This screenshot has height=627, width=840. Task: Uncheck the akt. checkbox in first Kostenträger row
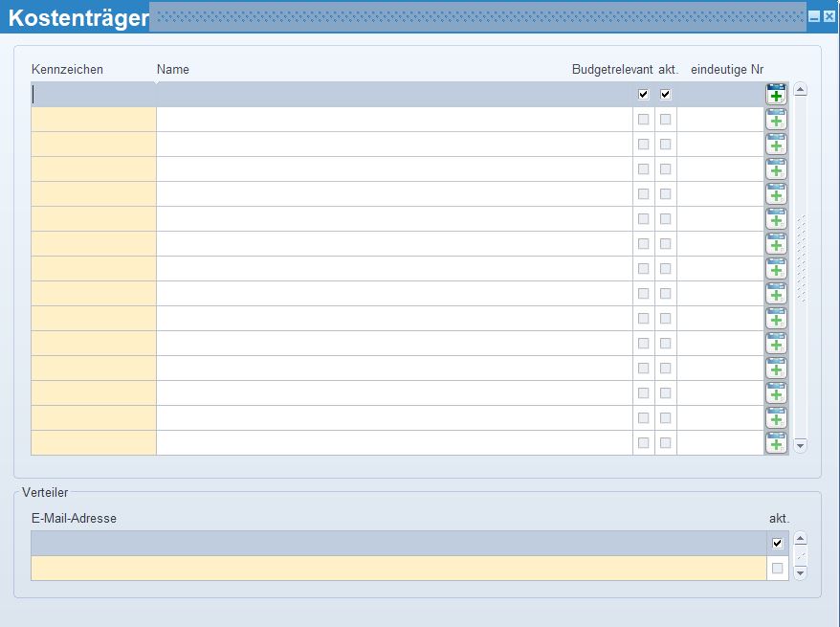coord(666,94)
